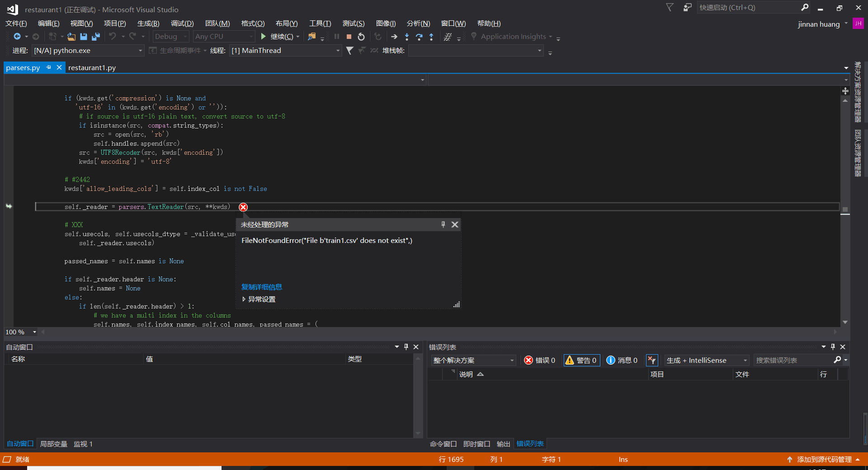
Task: Stop debugging with the red square icon
Action: (349, 37)
